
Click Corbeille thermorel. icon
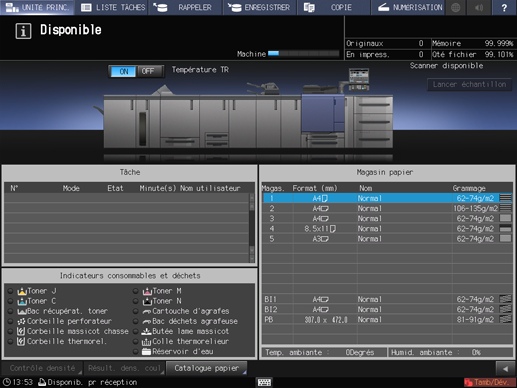(21, 341)
